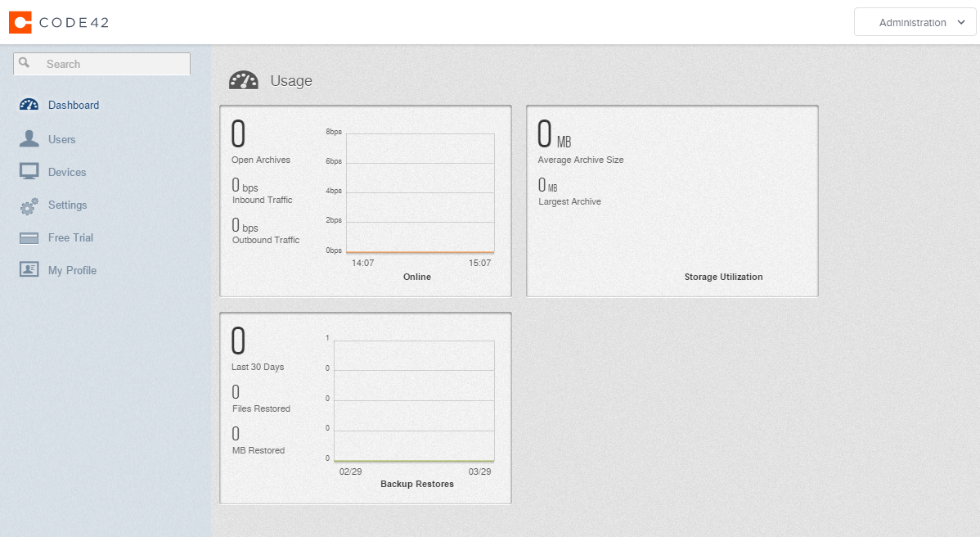Click the Usage gauge header icon
980x537 pixels.
point(244,81)
